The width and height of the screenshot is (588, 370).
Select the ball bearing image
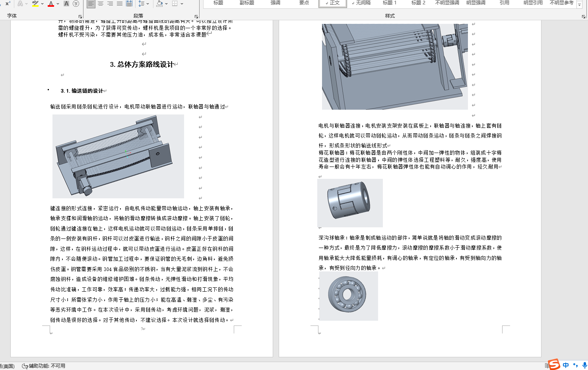point(348,296)
